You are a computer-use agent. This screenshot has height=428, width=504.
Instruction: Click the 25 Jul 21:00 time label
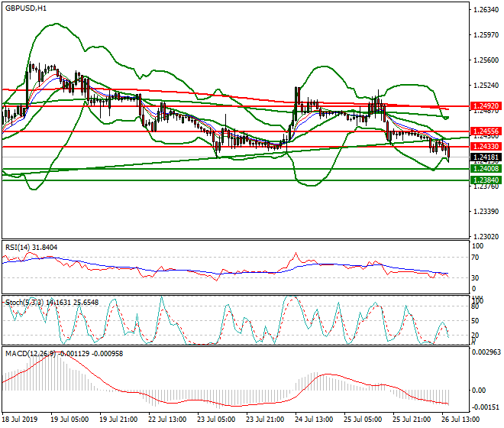(x=412, y=420)
